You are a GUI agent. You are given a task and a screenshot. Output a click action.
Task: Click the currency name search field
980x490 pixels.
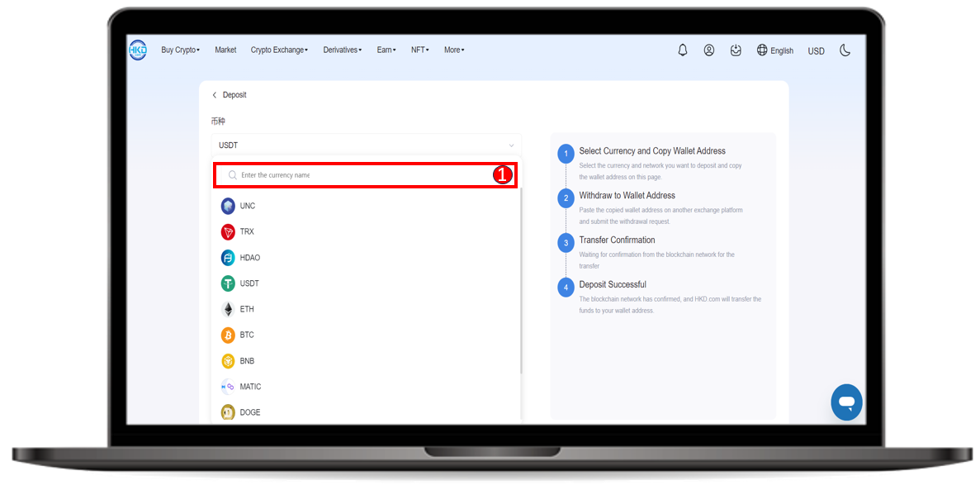pos(355,175)
